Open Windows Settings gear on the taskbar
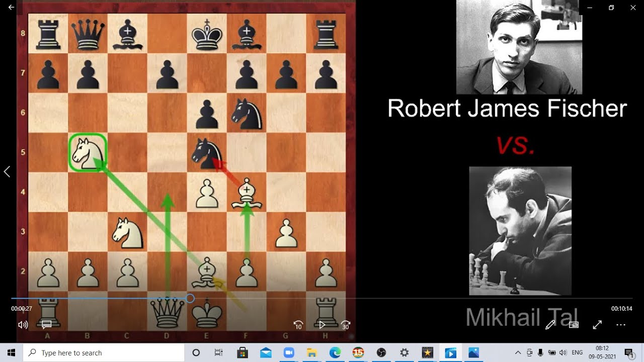644x362 pixels. click(404, 352)
